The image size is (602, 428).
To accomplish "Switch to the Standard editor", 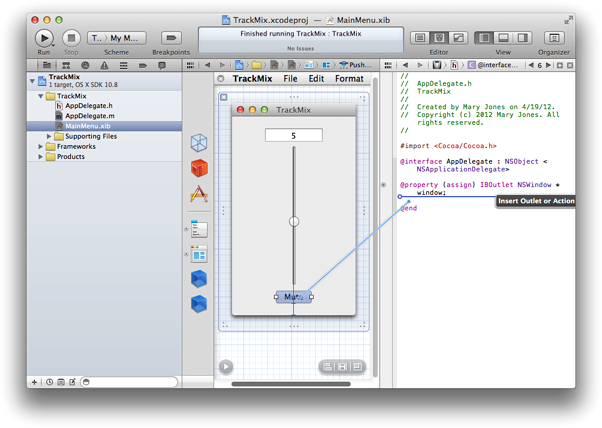I will tap(420, 38).
